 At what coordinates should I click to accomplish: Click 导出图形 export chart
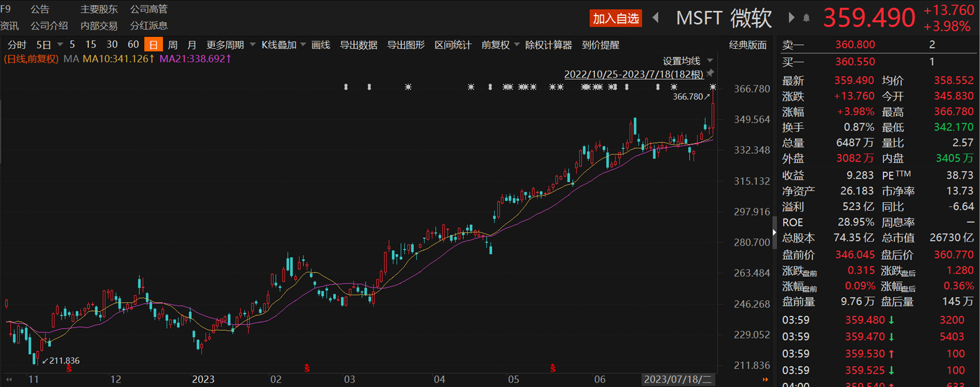point(406,45)
